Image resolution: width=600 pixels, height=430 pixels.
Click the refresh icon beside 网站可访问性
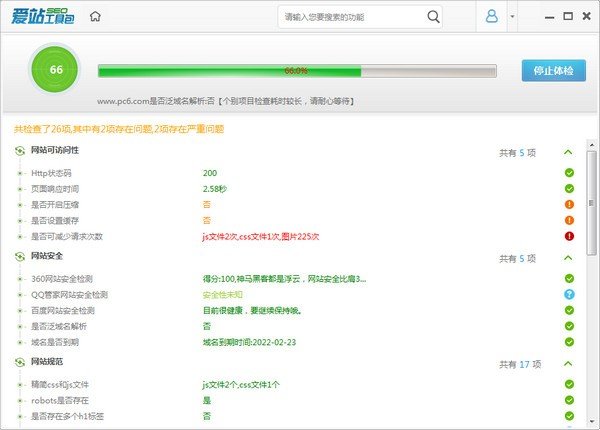coord(20,151)
